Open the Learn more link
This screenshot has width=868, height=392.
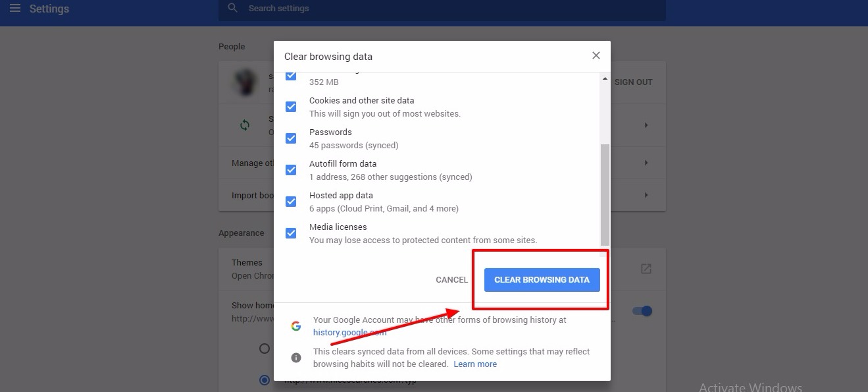(475, 364)
